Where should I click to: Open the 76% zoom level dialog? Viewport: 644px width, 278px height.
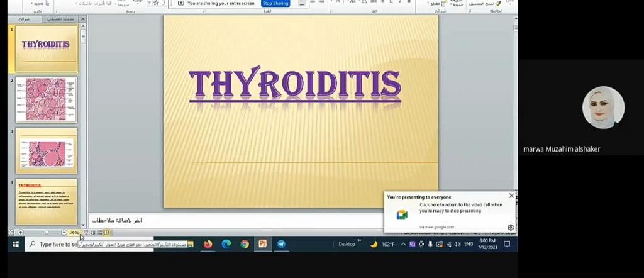[74, 233]
